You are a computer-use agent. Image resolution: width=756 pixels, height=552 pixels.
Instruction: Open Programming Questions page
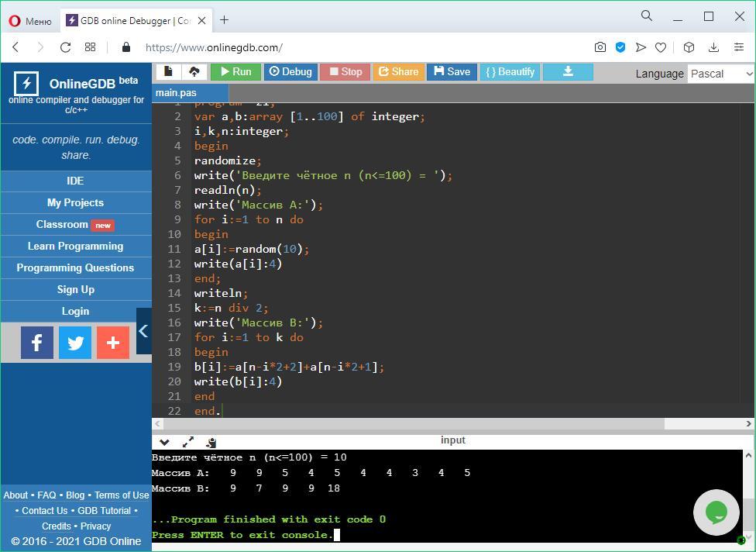pos(76,267)
